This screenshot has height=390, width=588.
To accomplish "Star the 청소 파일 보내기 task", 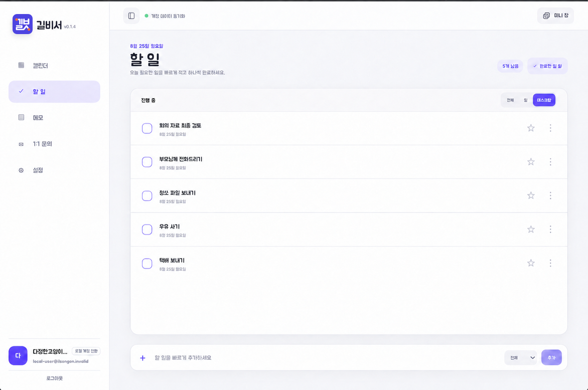I will (531, 196).
